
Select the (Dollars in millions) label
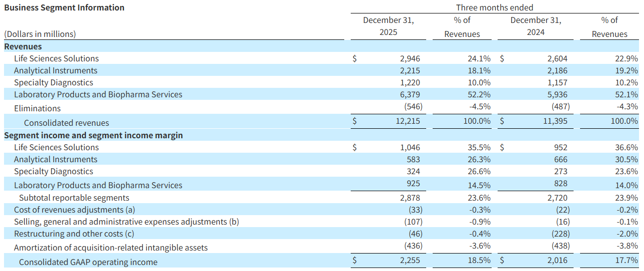point(40,34)
